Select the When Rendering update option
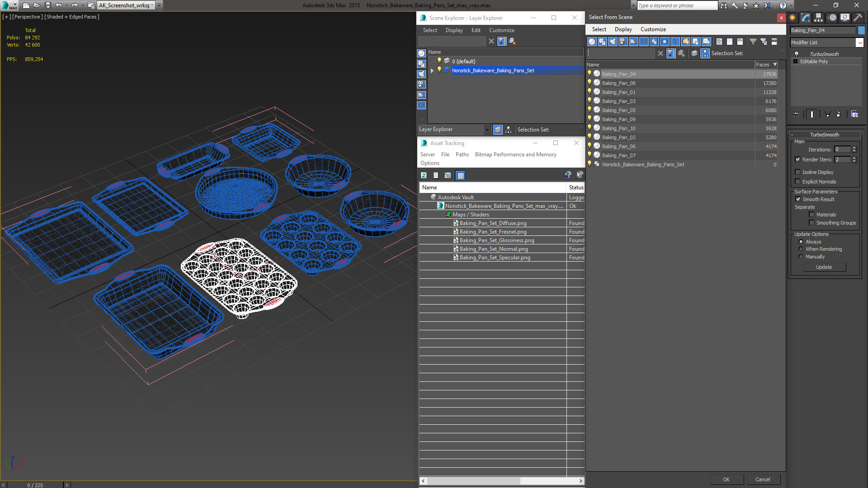868x488 pixels. (x=801, y=249)
